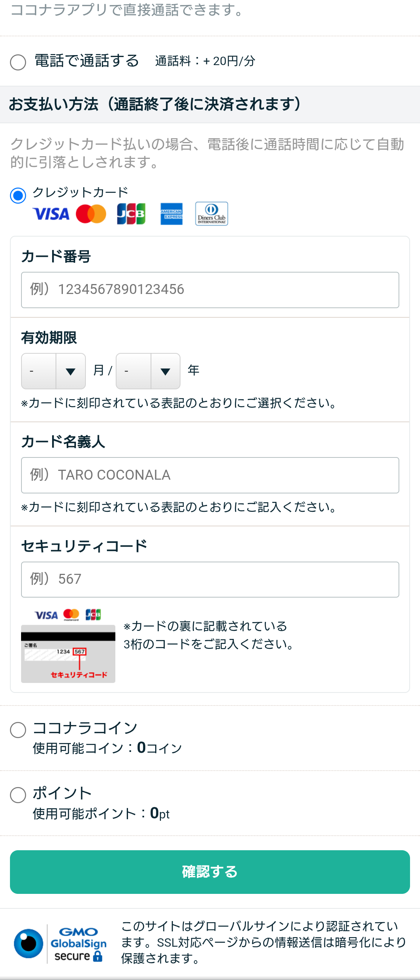420x980 pixels.
Task: Open the expiration month dropdown
Action: click(53, 371)
